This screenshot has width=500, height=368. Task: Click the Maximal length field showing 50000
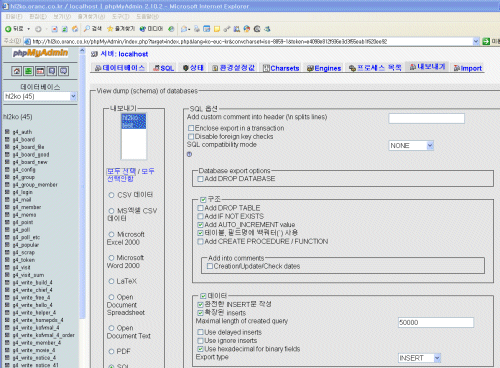tap(436, 322)
